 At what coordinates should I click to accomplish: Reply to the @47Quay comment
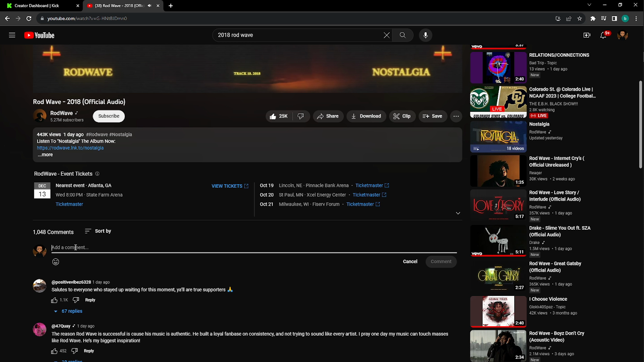89,351
